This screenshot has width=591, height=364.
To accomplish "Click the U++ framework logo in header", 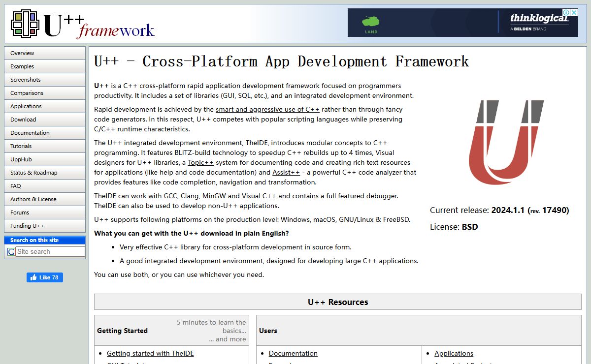I will tap(83, 25).
